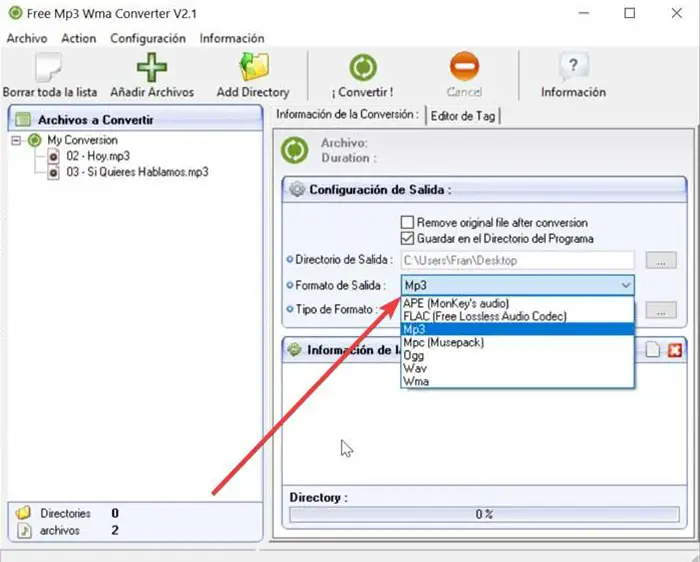Click the Formato de Salida dropdown arrow
The width and height of the screenshot is (700, 562).
tap(626, 285)
